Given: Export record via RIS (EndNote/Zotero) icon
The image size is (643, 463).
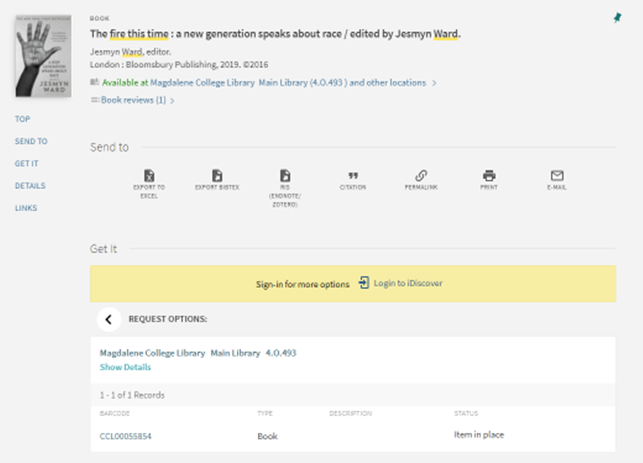Looking at the screenshot, I should click(x=285, y=176).
